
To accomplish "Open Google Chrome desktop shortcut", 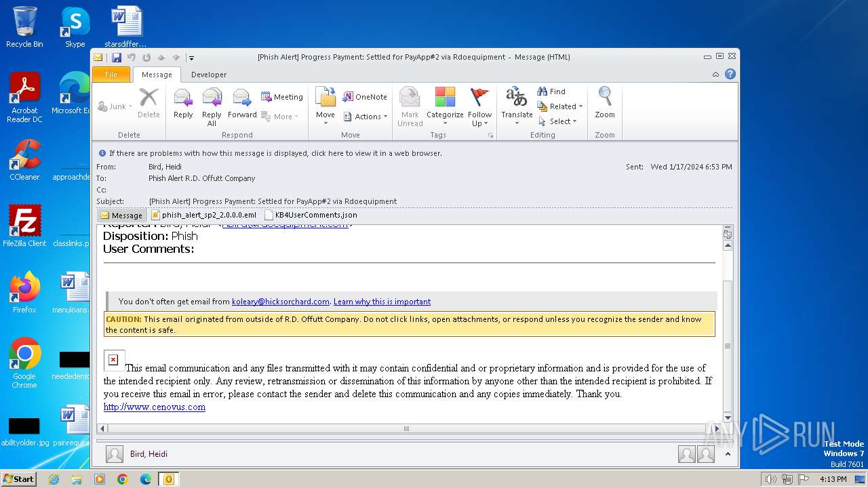I will [24, 363].
